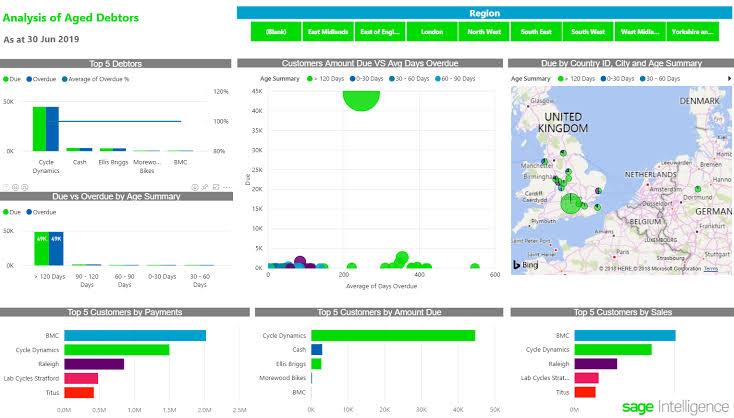Click Raleigh bar in Customers by Payments
This screenshot has height=418, width=734.
coord(94,364)
